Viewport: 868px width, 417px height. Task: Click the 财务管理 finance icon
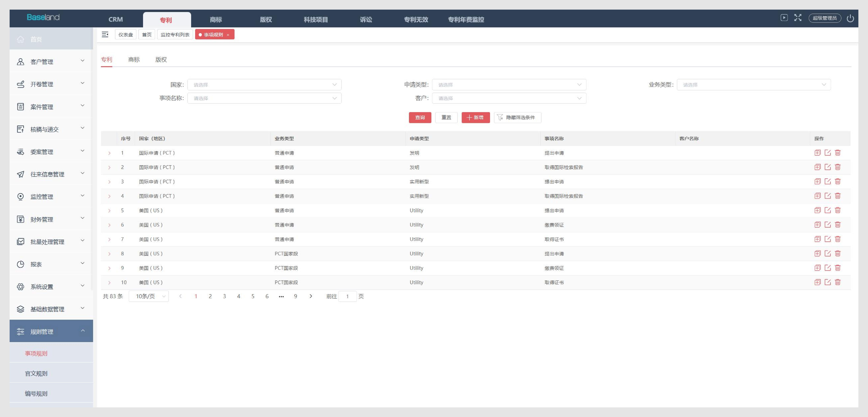21,219
